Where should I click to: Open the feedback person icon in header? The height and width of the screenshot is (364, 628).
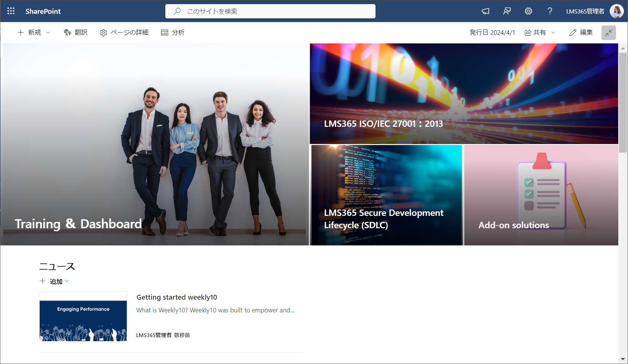tap(507, 11)
